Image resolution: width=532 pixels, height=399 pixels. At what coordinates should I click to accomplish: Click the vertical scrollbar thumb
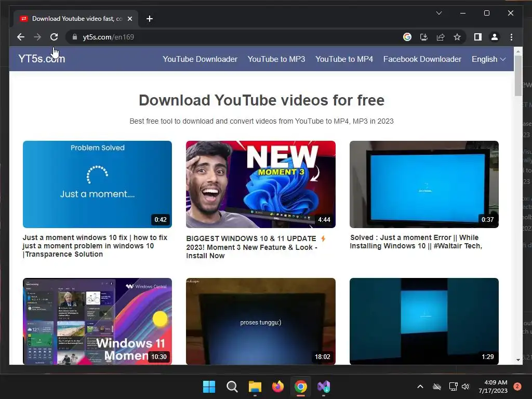[518, 76]
